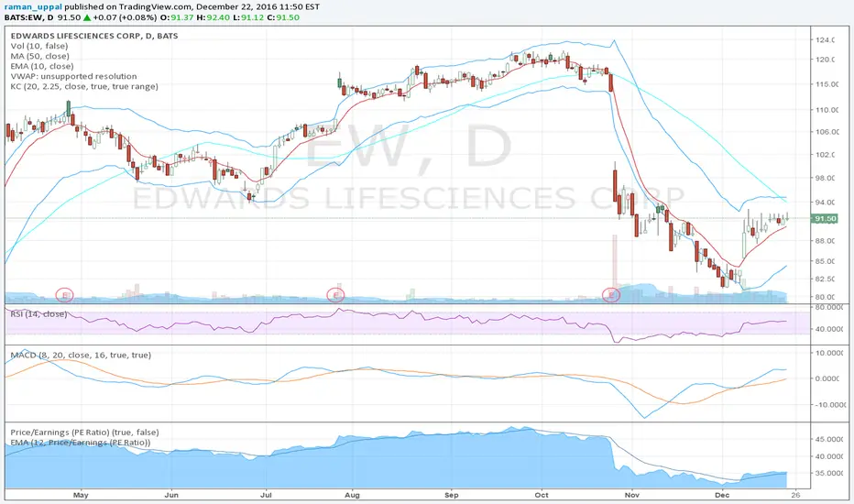Image resolution: width=854 pixels, height=504 pixels.
Task: Select the 'KC (20, 2.25, close, true, true range)' legend
Action: tap(84, 87)
